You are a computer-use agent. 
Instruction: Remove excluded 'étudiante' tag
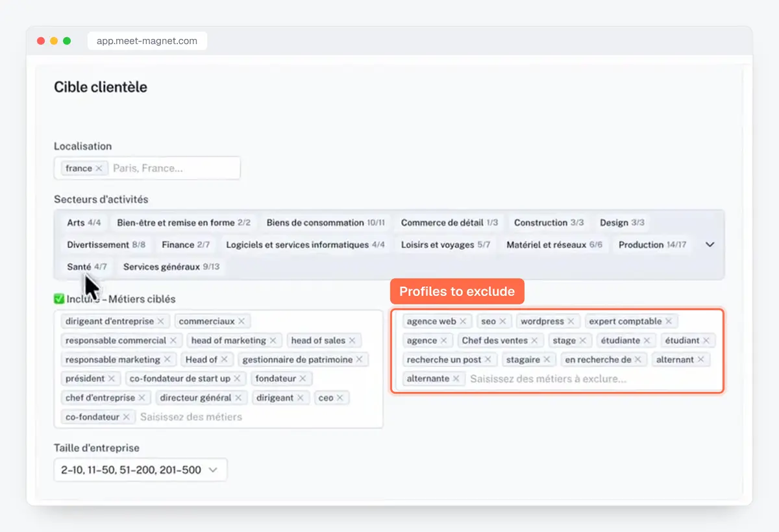[647, 341]
